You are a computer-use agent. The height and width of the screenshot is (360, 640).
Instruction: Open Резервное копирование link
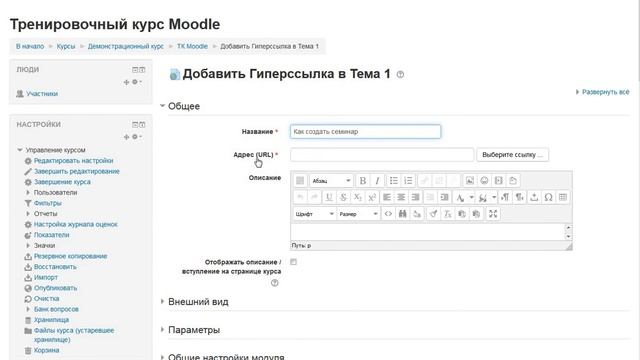tap(70, 256)
